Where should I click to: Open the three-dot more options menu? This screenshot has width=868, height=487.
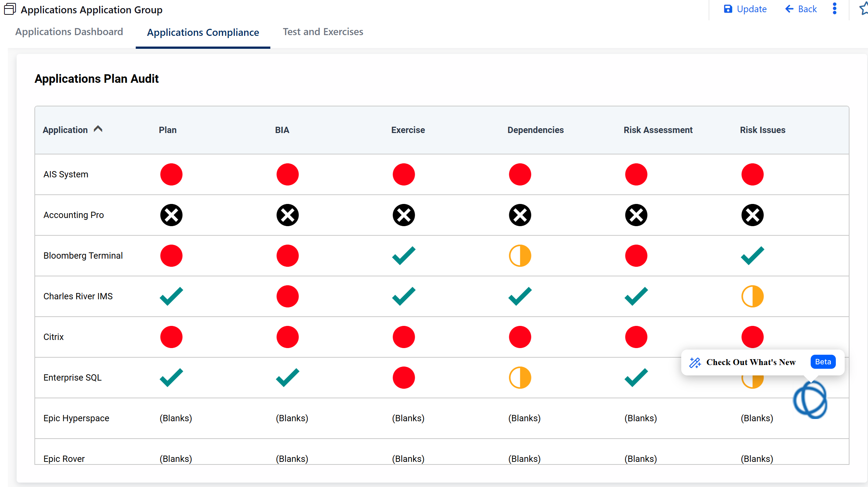pyautogui.click(x=834, y=8)
